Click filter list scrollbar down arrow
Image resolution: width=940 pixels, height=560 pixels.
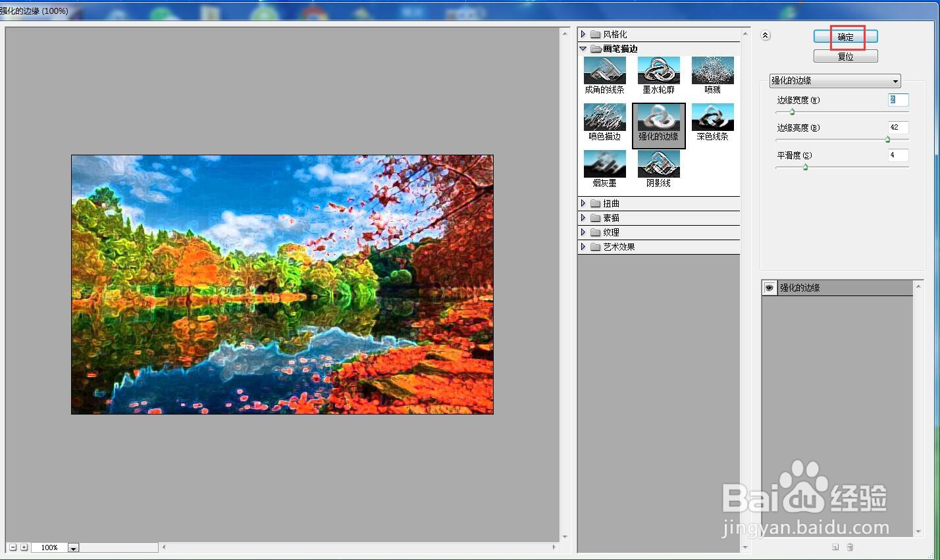(745, 547)
